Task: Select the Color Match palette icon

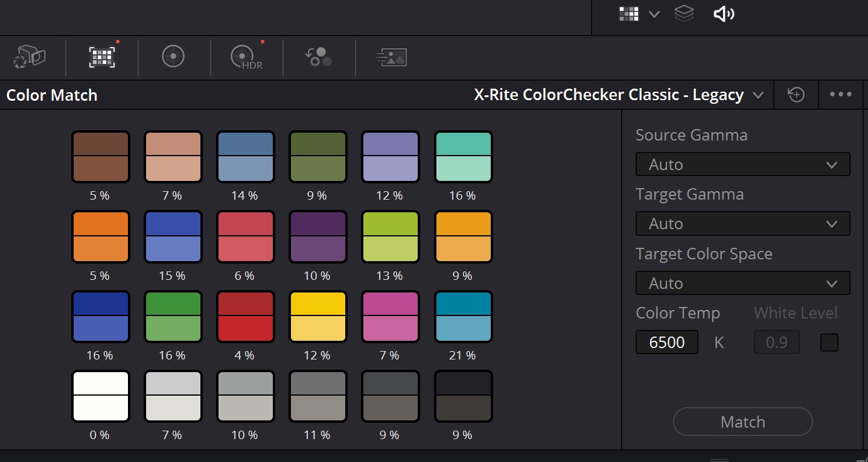Action: point(102,57)
